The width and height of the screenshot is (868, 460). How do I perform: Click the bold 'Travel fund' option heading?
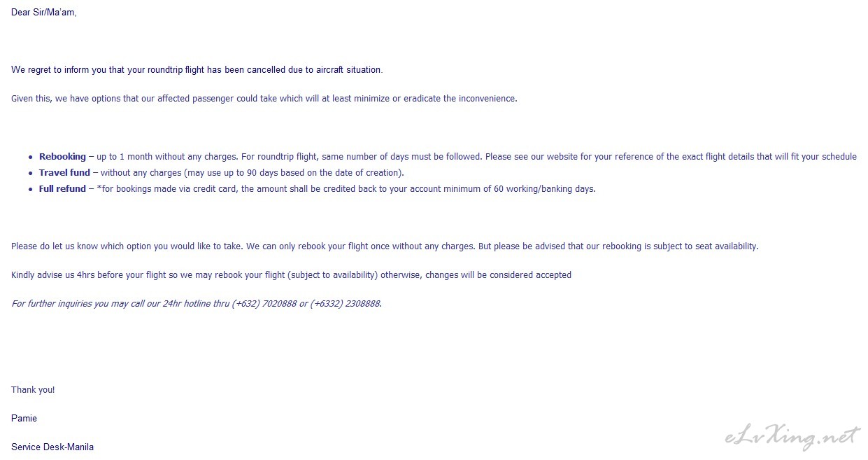tap(64, 173)
